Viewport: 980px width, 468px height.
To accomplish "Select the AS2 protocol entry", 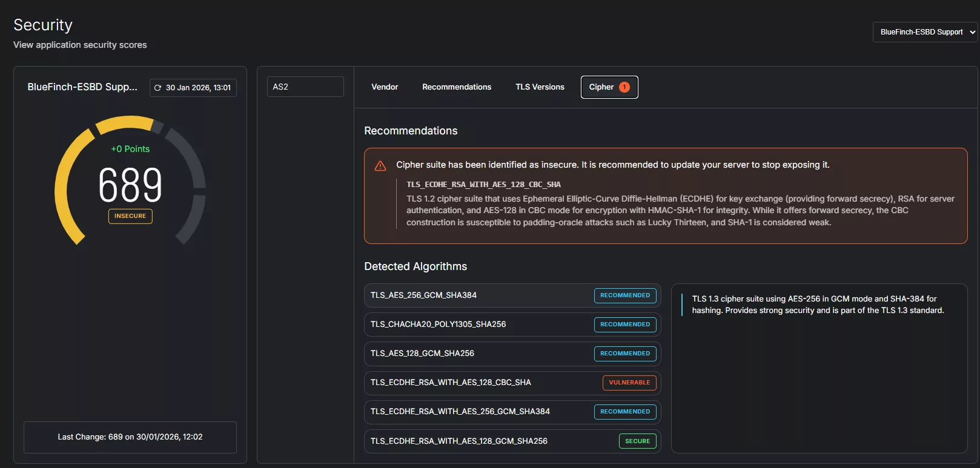I will pyautogui.click(x=305, y=87).
